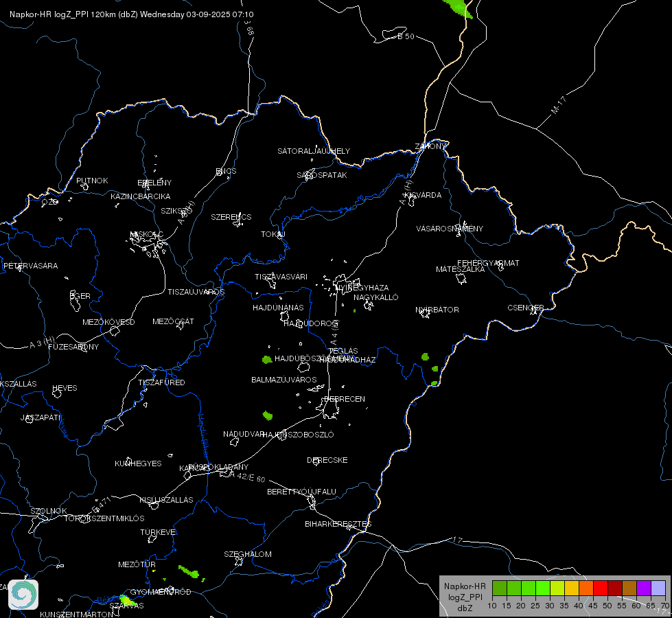Click the NÁDUDVAR label
Image resolution: width=672 pixels, height=618 pixels.
click(244, 434)
